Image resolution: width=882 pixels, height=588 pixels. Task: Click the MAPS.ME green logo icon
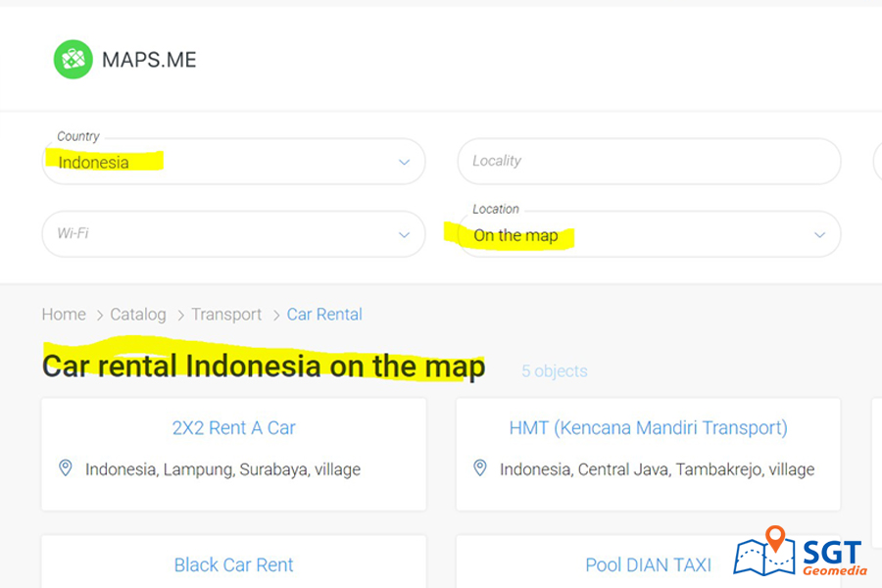[73, 59]
